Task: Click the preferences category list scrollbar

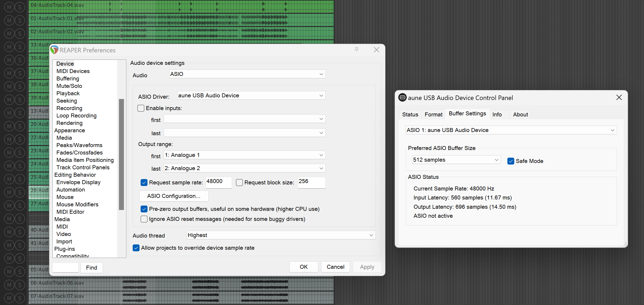Action: point(122,154)
